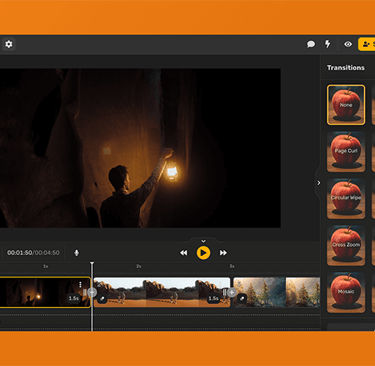375x366 pixels.
Task: Apply the Page Curl transition
Action: [x=346, y=152]
